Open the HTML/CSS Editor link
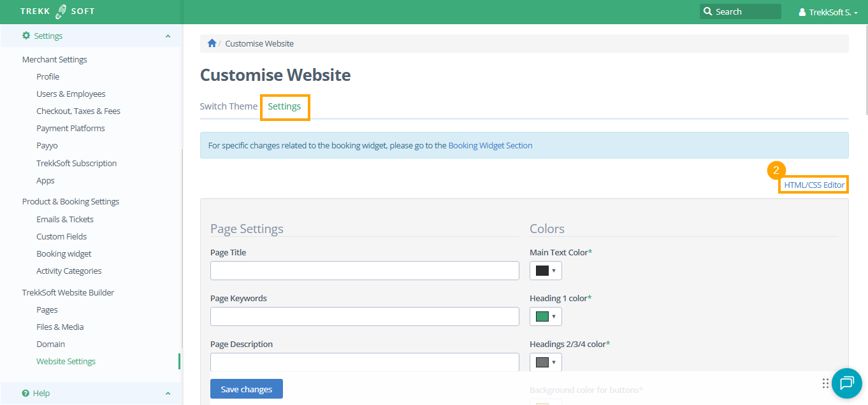Viewport: 868px width, 405px height. pyautogui.click(x=814, y=185)
